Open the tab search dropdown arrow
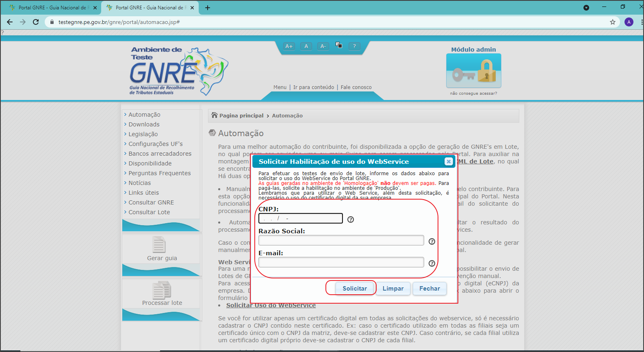The height and width of the screenshot is (352, 644). click(x=586, y=8)
